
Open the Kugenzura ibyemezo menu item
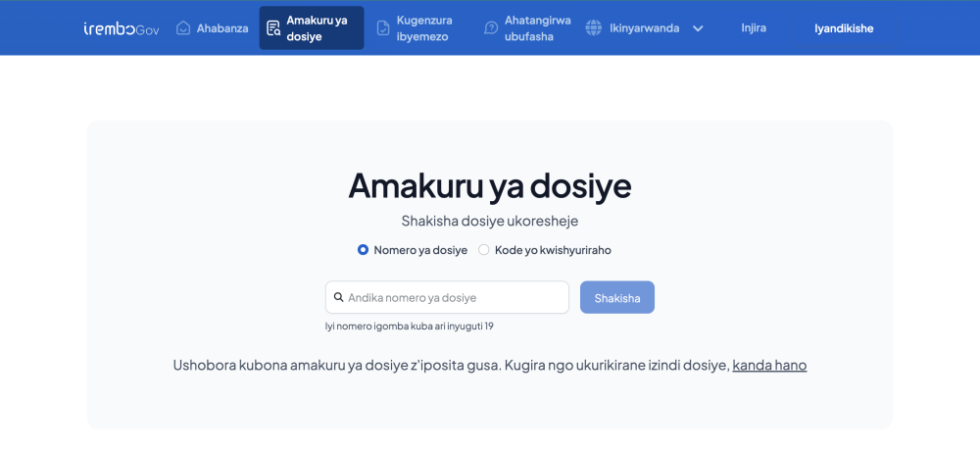(424, 28)
